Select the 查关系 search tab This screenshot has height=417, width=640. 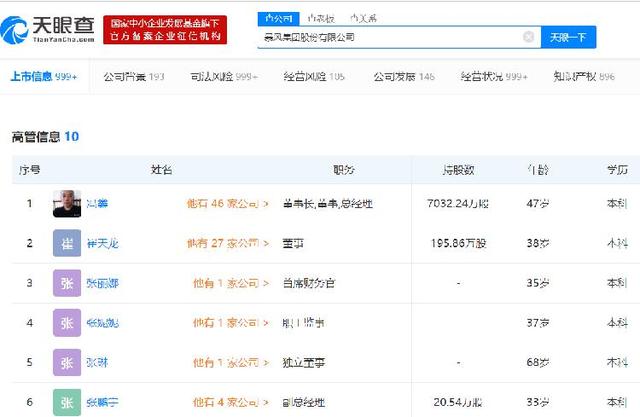(363, 18)
